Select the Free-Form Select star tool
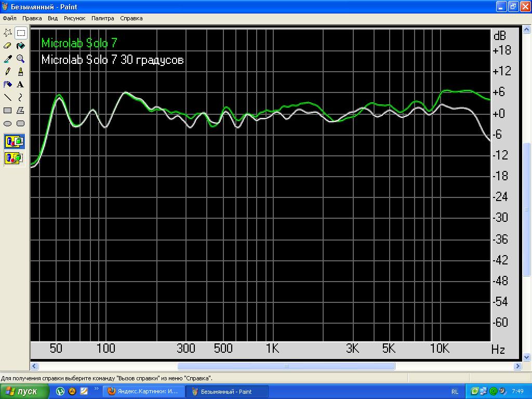The height and width of the screenshot is (399, 532). [7, 33]
